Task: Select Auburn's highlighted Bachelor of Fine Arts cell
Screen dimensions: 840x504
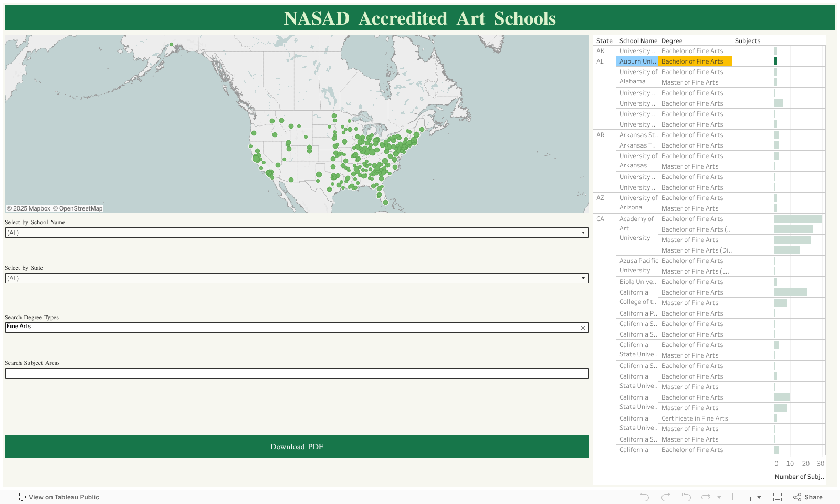Action: (695, 61)
